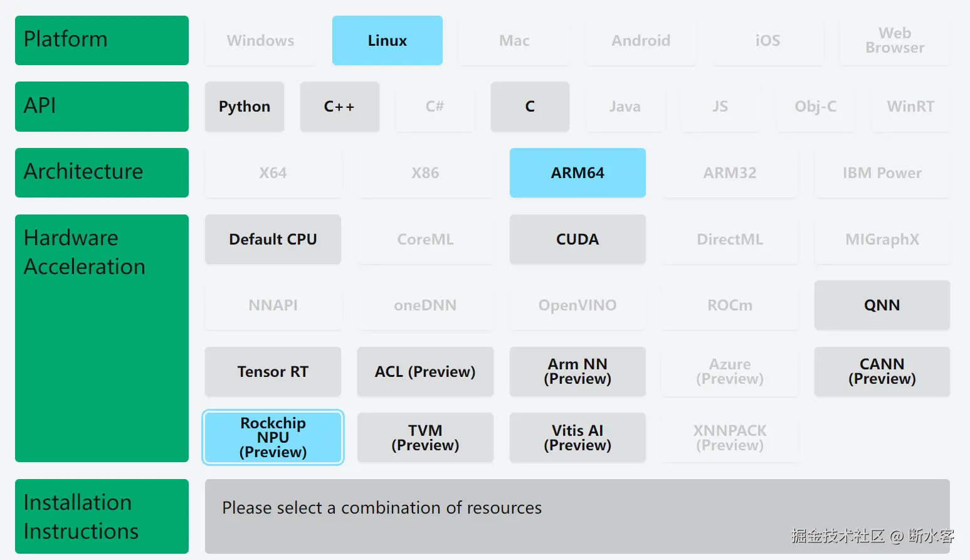This screenshot has height=560, width=970.
Task: Select CANN (Preview) acceleration
Action: (x=882, y=372)
